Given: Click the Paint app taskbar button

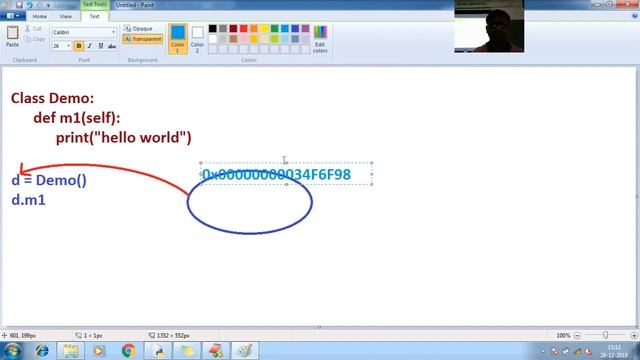Looking at the screenshot, I should [245, 351].
